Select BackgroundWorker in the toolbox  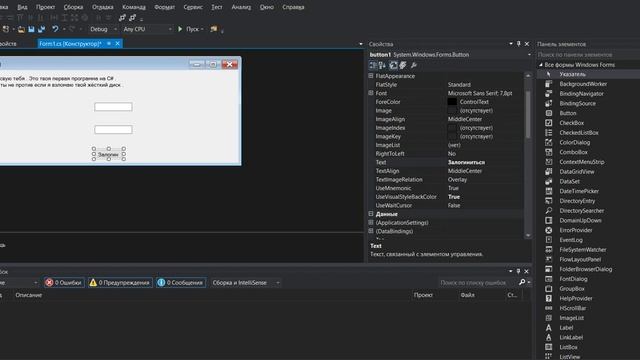coord(583,84)
